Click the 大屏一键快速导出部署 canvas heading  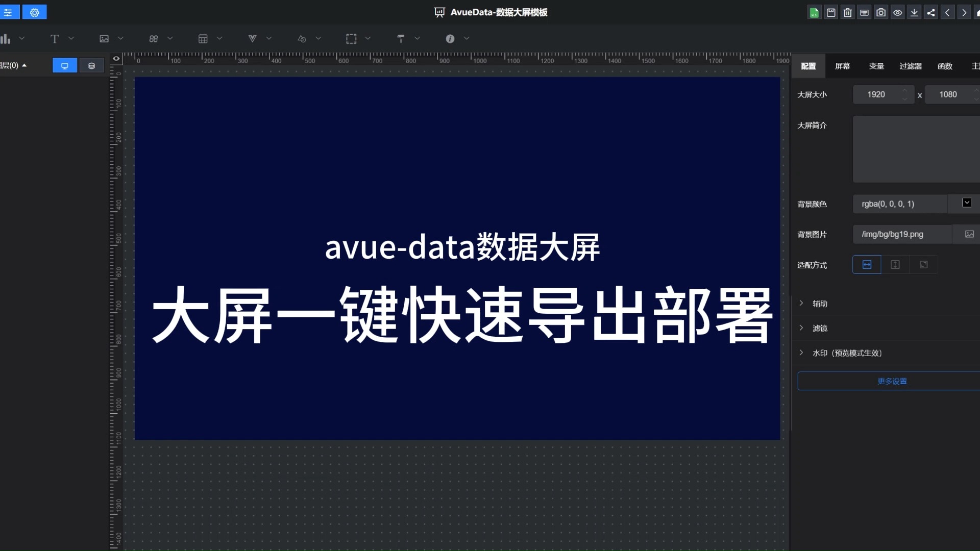pos(462,315)
